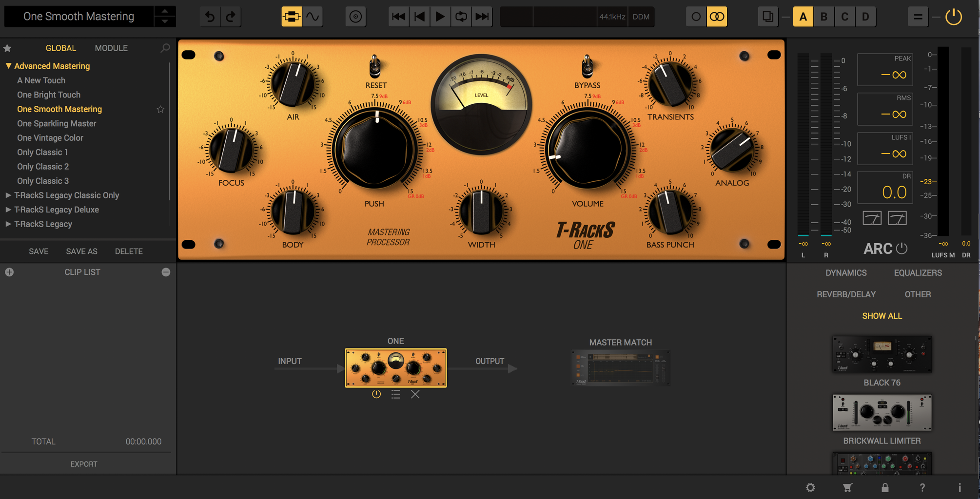Click the DELETE preset button
Viewport: 980px width, 499px height.
129,251
